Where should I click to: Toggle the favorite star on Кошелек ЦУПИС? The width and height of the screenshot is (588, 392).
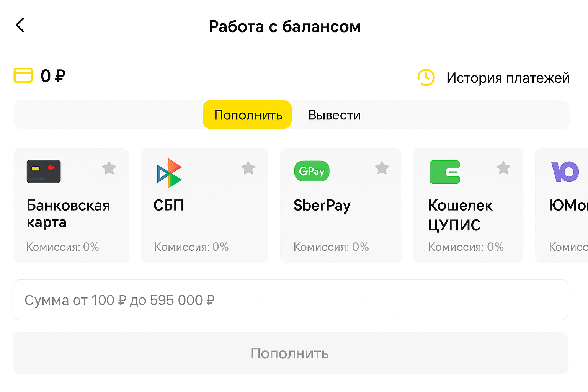pos(503,168)
